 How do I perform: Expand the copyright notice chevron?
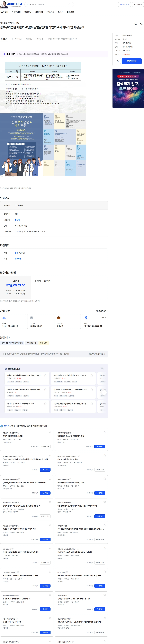[x=70, y=354]
